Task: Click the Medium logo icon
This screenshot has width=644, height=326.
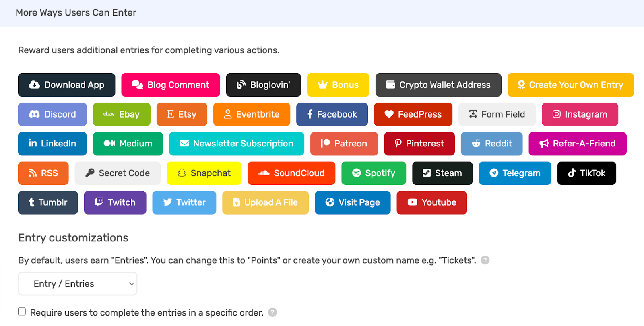Action: point(109,143)
